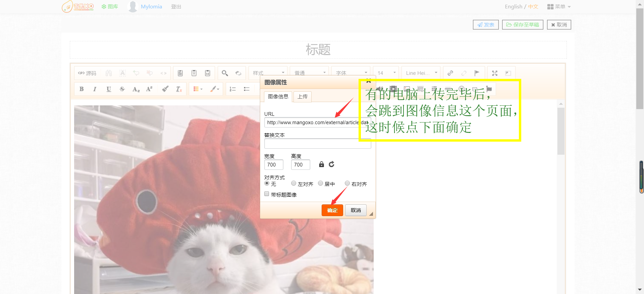The width and height of the screenshot is (644, 294).
Task: Confirm the dialog with 确定
Action: pos(332,210)
